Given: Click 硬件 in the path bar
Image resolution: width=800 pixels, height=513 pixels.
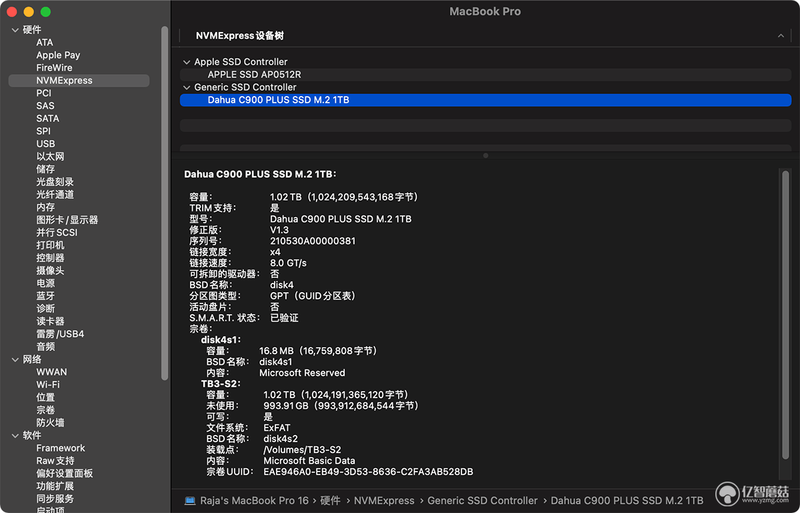Looking at the screenshot, I should (330, 501).
